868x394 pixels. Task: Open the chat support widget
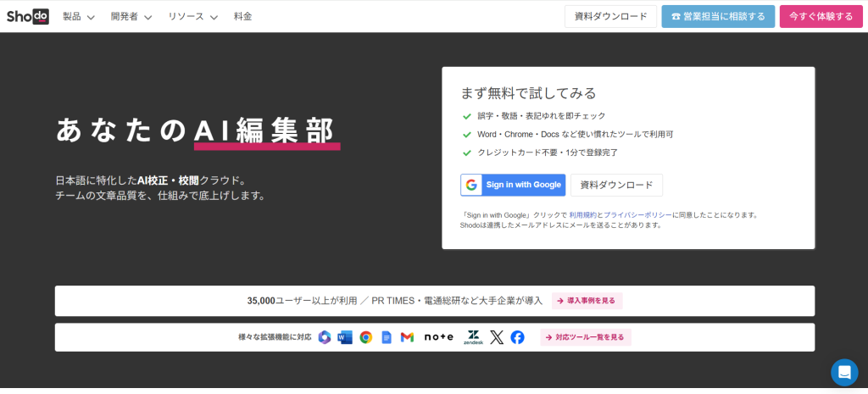pos(844,372)
